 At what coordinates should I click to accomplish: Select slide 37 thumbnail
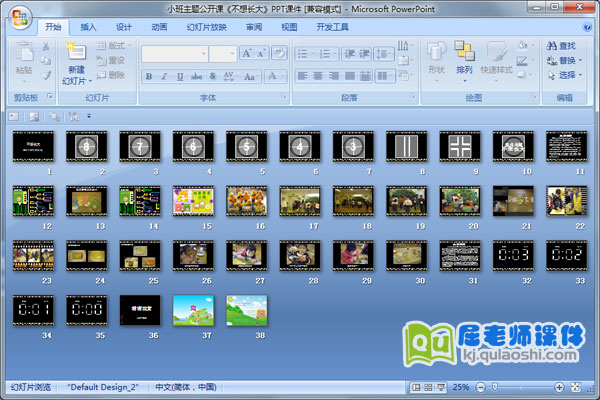pos(193,310)
